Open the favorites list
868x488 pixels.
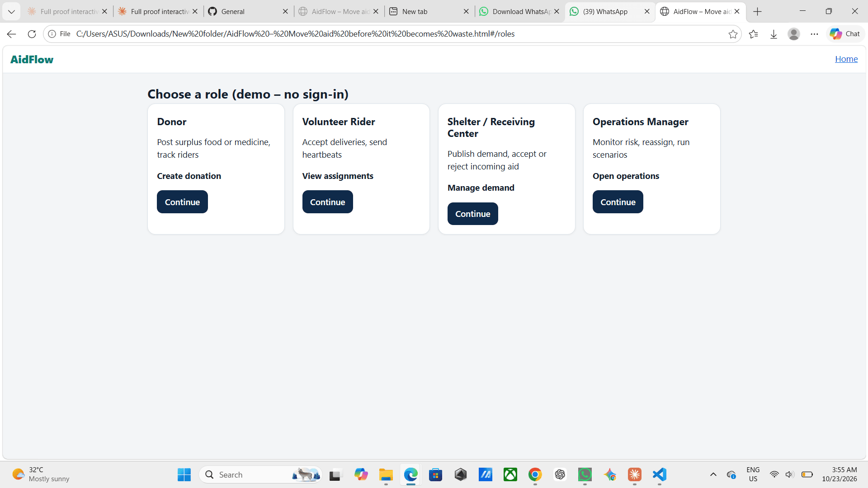point(753,34)
